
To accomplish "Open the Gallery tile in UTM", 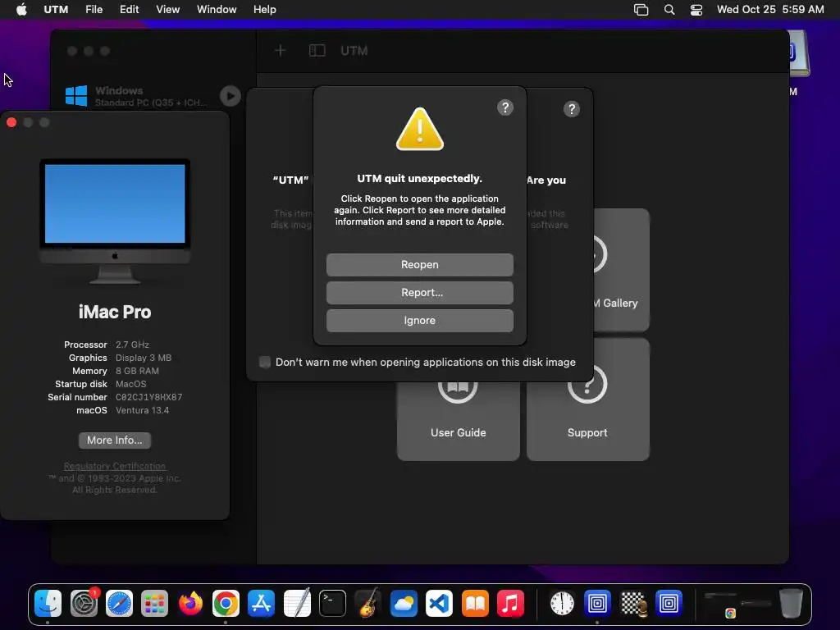I will 622,270.
